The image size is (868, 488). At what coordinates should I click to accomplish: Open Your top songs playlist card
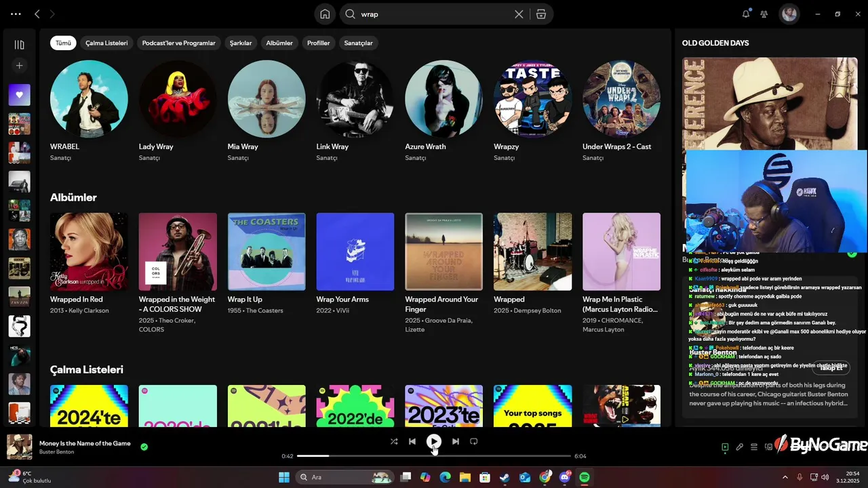point(532,406)
